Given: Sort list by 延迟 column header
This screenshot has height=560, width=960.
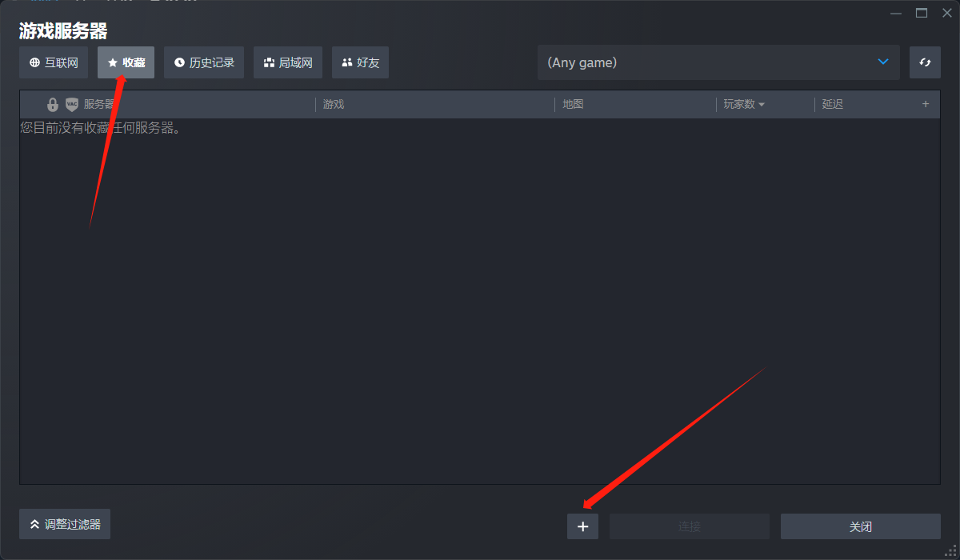Looking at the screenshot, I should 833,104.
